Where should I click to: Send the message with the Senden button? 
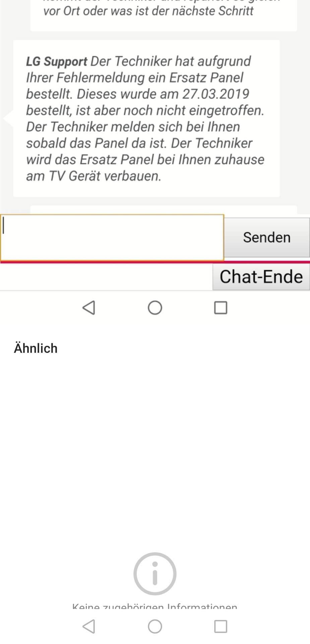266,237
